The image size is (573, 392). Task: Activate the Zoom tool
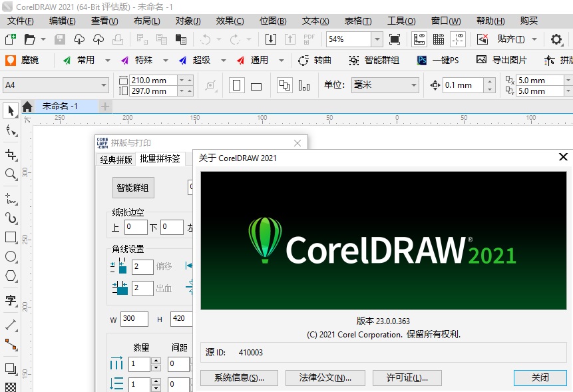click(x=11, y=174)
